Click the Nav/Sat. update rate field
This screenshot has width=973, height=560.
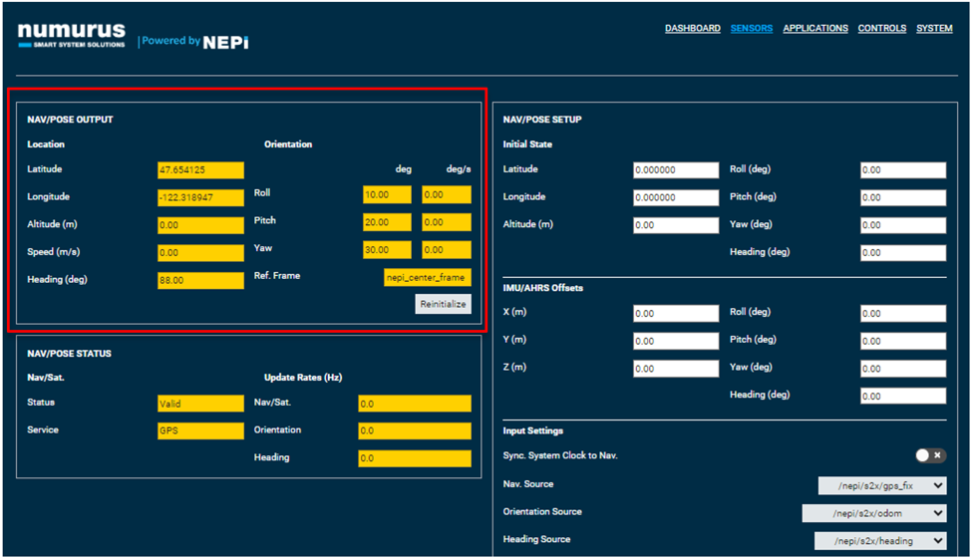coord(415,404)
